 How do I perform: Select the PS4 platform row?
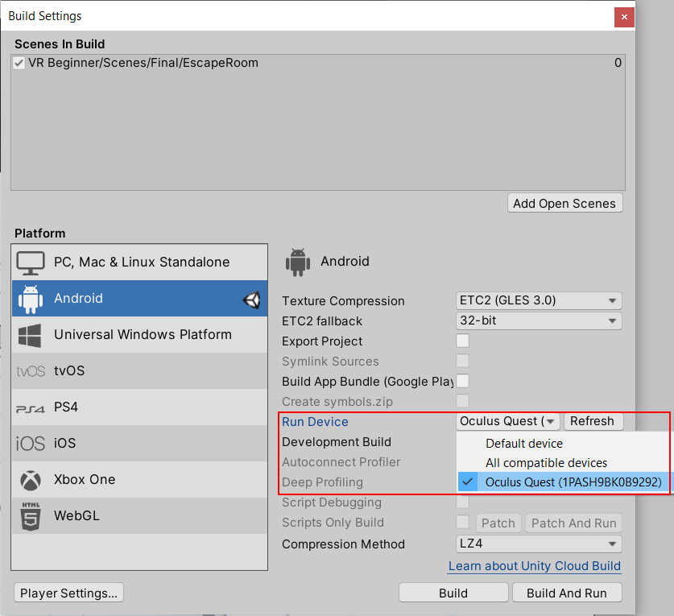139,407
